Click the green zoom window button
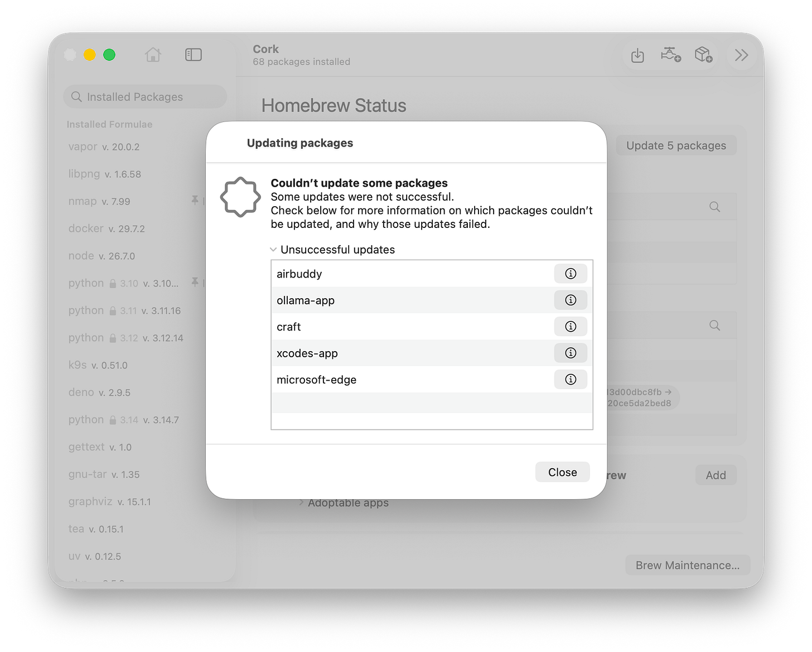The image size is (812, 652). pyautogui.click(x=109, y=55)
